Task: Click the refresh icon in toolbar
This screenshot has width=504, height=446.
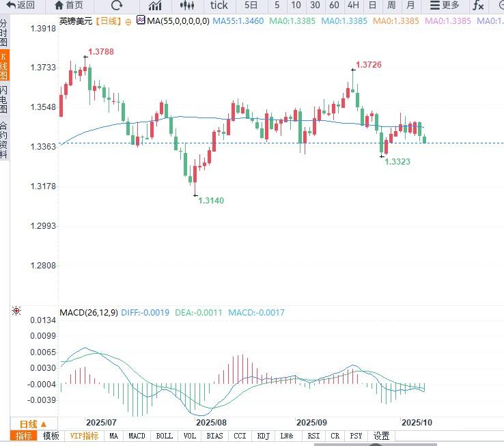Action: pyautogui.click(x=116, y=5)
